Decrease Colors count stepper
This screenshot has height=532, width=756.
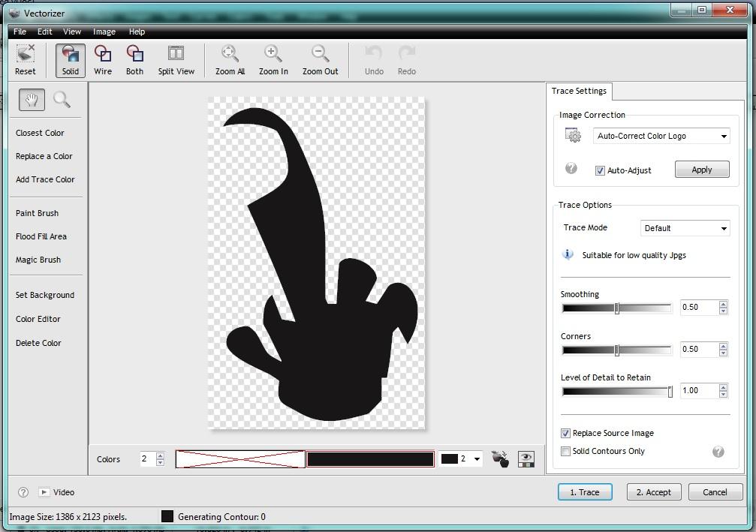pyautogui.click(x=161, y=463)
